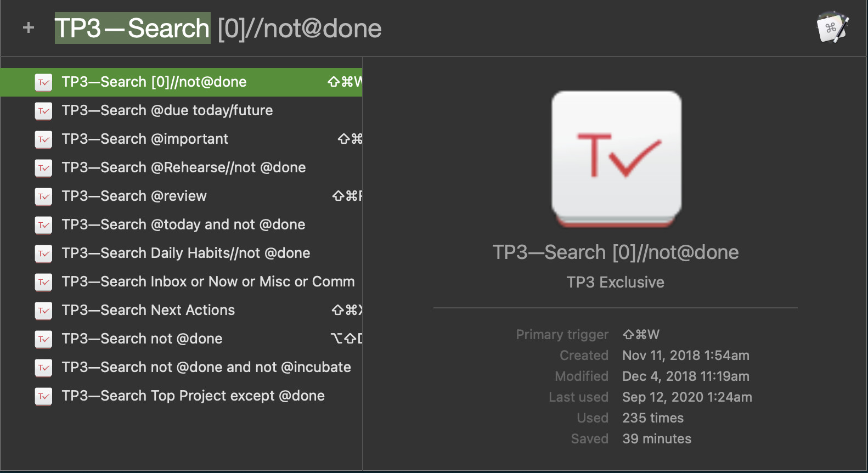Viewport: 868px width, 473px height.
Task: Click TaskPaper icon beside 'TP3—Search @important'
Action: (43, 139)
